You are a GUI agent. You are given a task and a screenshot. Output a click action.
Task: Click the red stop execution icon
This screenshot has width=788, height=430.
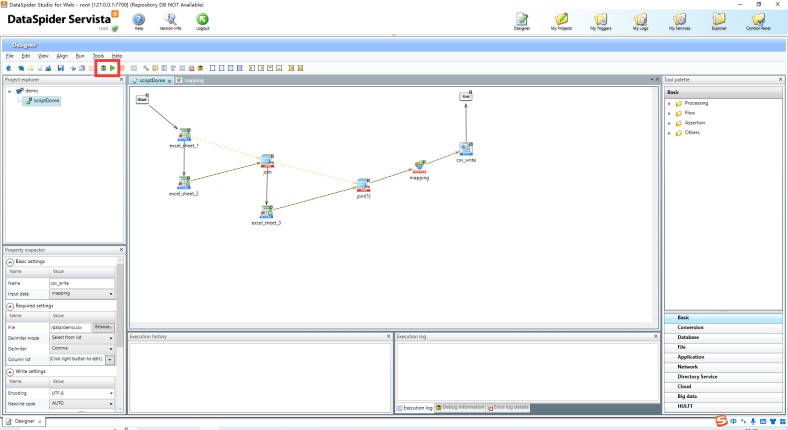[122, 68]
